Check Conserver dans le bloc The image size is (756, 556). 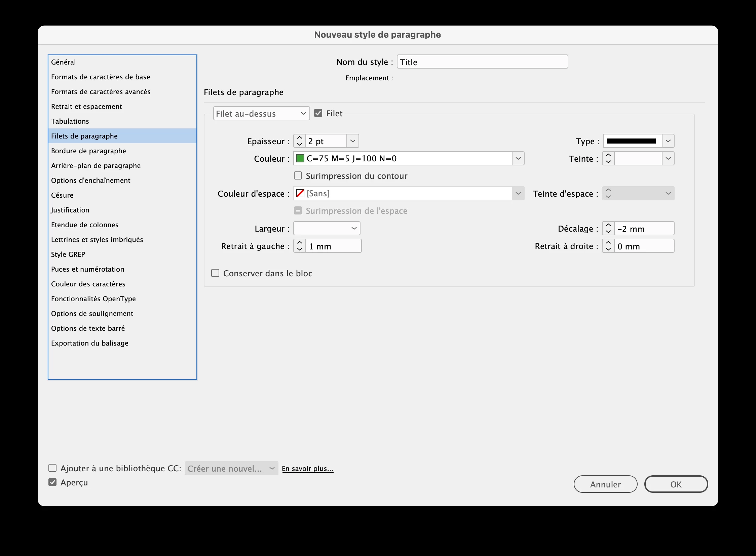[215, 273]
